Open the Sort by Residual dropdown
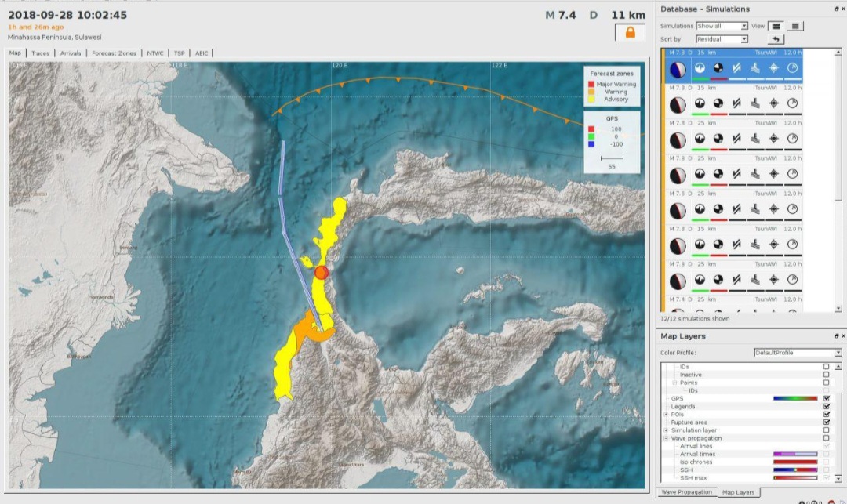The width and height of the screenshot is (847, 504). tap(722, 39)
